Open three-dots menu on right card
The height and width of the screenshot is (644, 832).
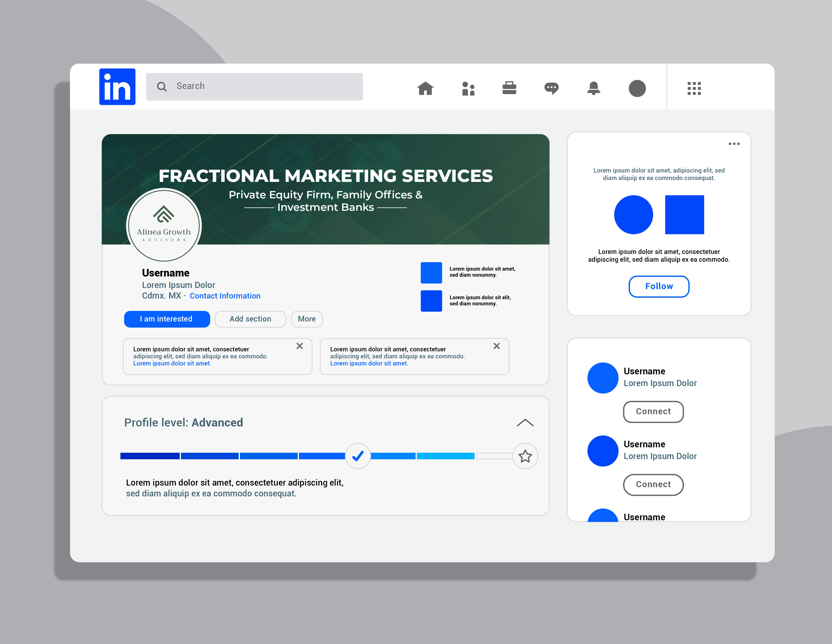pyautogui.click(x=734, y=144)
